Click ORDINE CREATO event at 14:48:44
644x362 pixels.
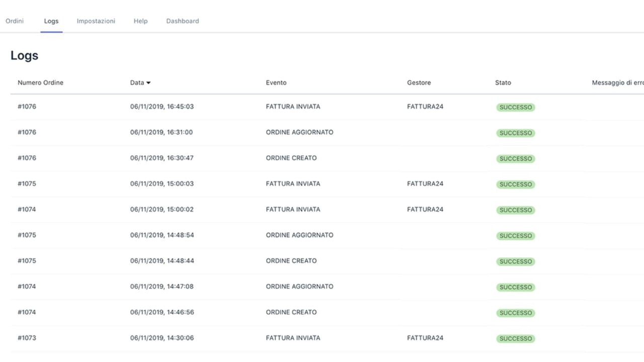tap(291, 260)
